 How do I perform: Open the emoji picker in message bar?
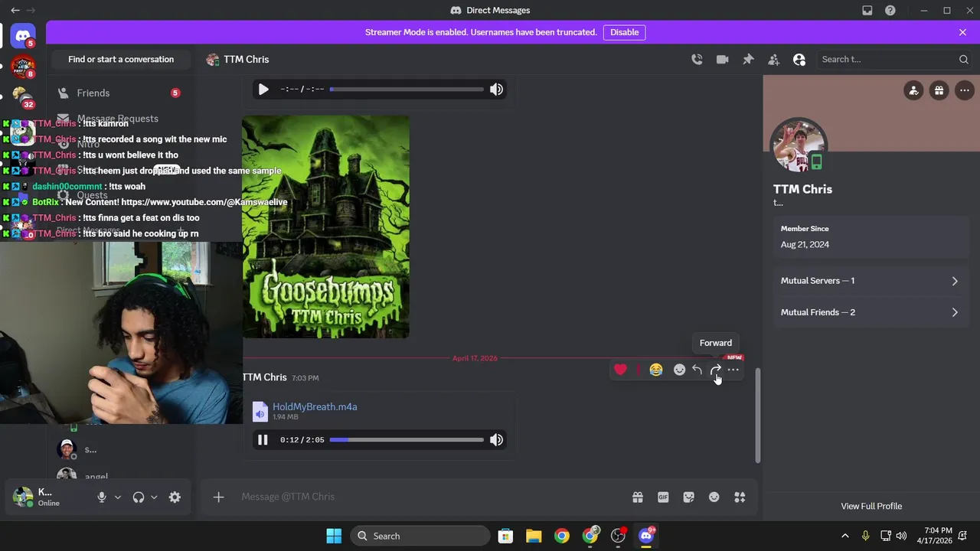pos(714,497)
